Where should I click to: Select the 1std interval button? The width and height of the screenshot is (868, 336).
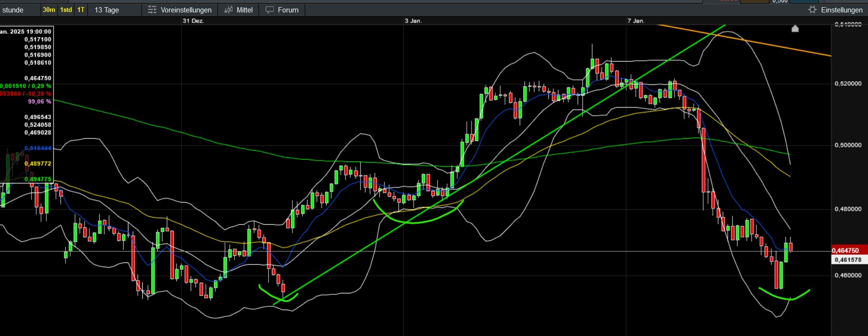coord(66,10)
